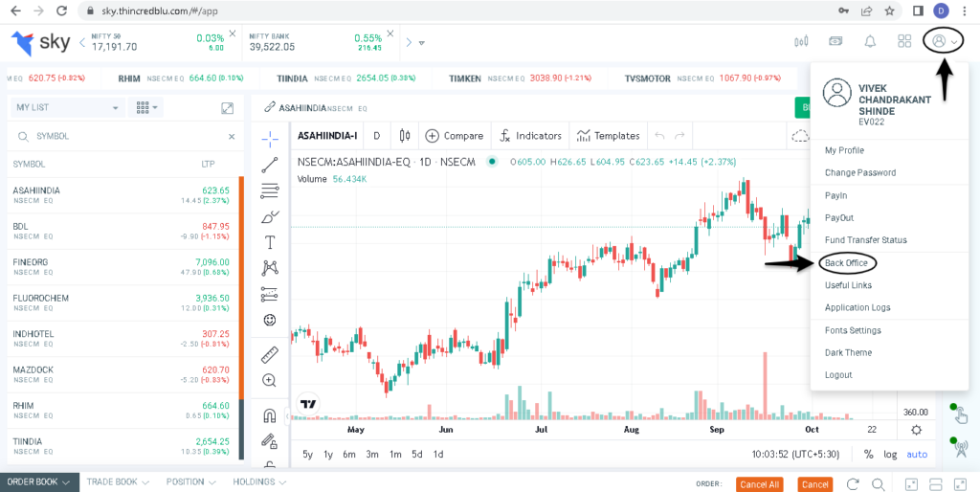Screen dimensions: 980x492
Task: Toggle auto scale on chart
Action: pyautogui.click(x=917, y=455)
